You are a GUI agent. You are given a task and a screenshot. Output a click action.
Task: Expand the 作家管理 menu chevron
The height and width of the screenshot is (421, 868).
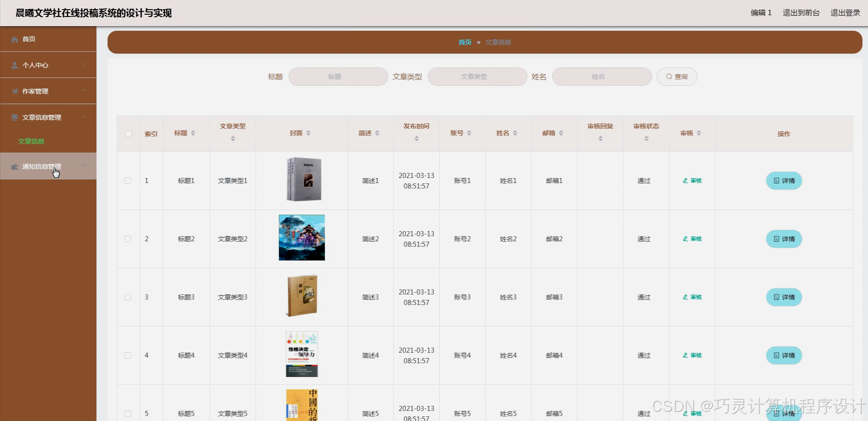pyautogui.click(x=84, y=91)
